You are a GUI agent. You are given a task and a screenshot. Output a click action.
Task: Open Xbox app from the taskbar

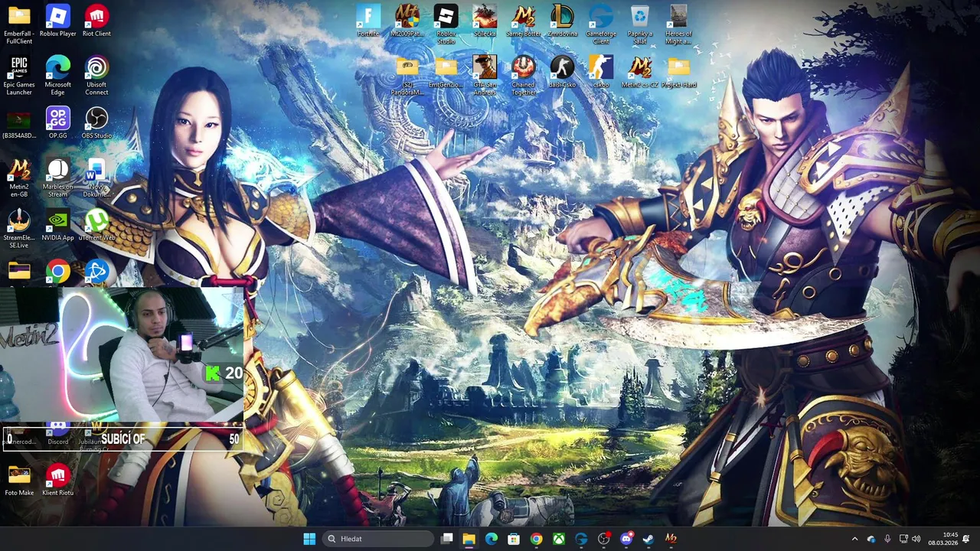559,539
